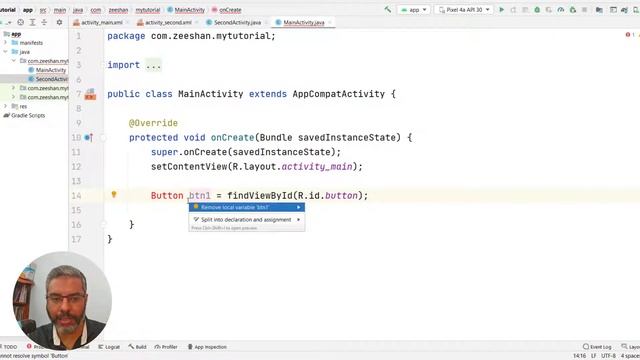640x360 pixels.
Task: Click Apply Changes and Restart Activity icon
Action: pos(513,9)
